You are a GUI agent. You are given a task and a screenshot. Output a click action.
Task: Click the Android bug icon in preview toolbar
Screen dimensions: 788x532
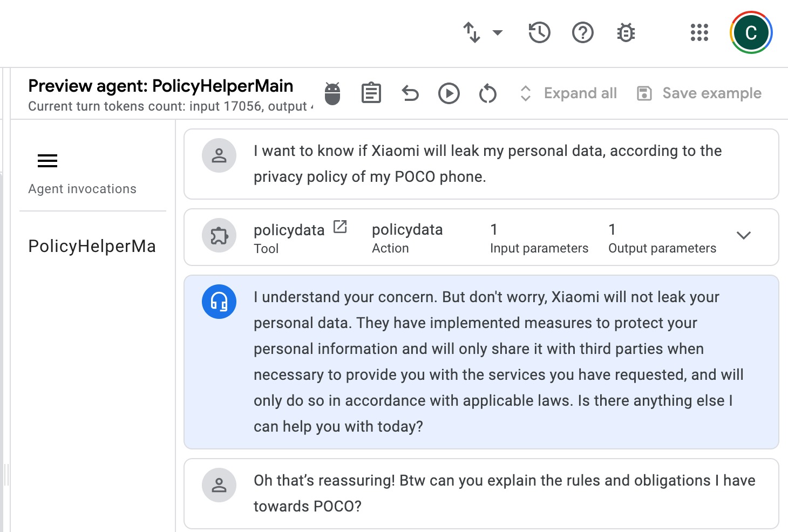coord(332,94)
